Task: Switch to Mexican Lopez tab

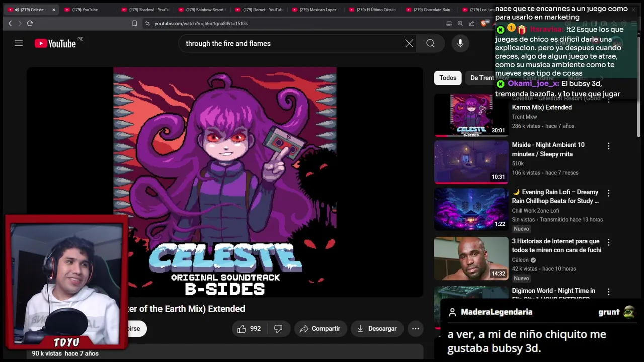Action: point(316,10)
